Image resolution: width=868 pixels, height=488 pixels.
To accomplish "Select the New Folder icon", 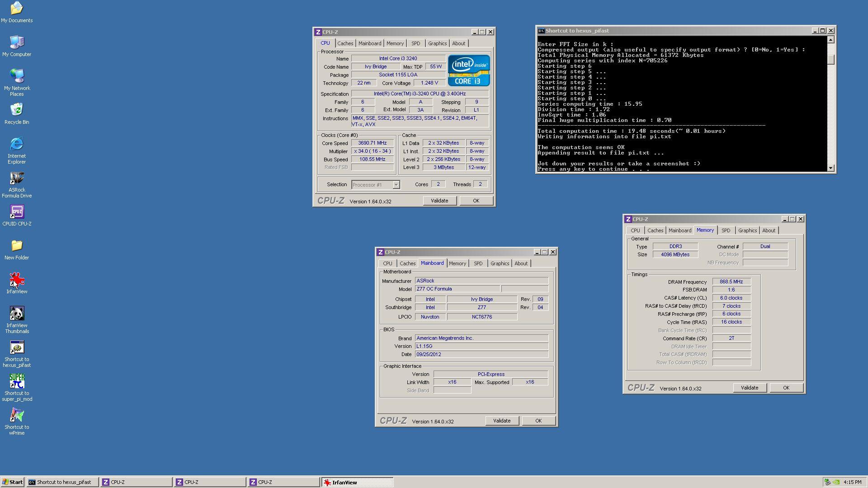I will point(17,249).
